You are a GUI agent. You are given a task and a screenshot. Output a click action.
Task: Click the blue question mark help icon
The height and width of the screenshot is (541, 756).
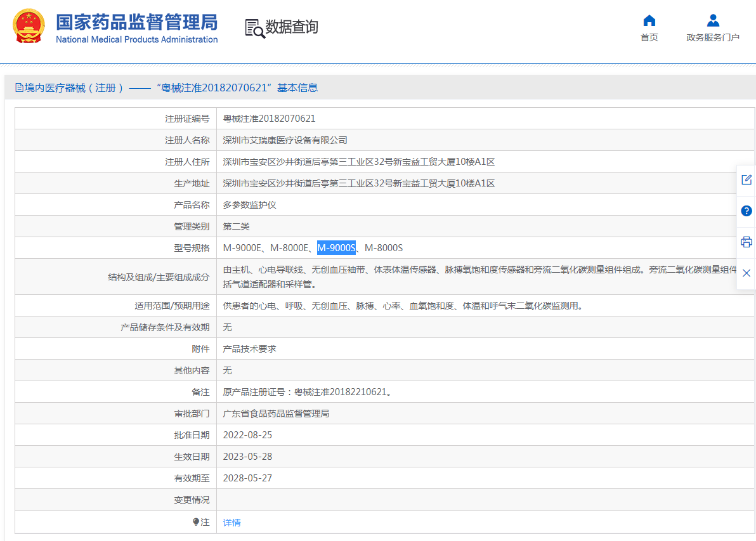click(x=746, y=211)
